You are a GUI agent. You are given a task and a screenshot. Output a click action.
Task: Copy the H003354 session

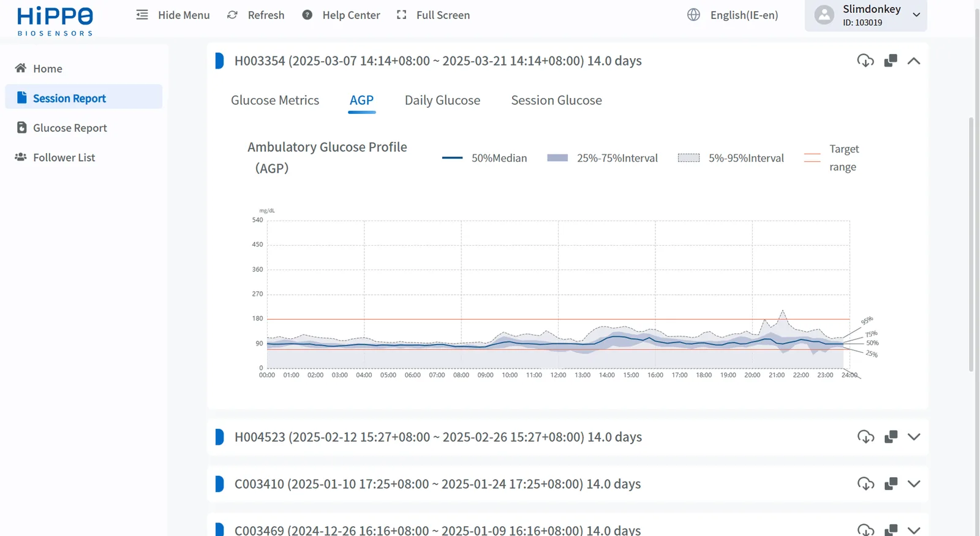[891, 61]
